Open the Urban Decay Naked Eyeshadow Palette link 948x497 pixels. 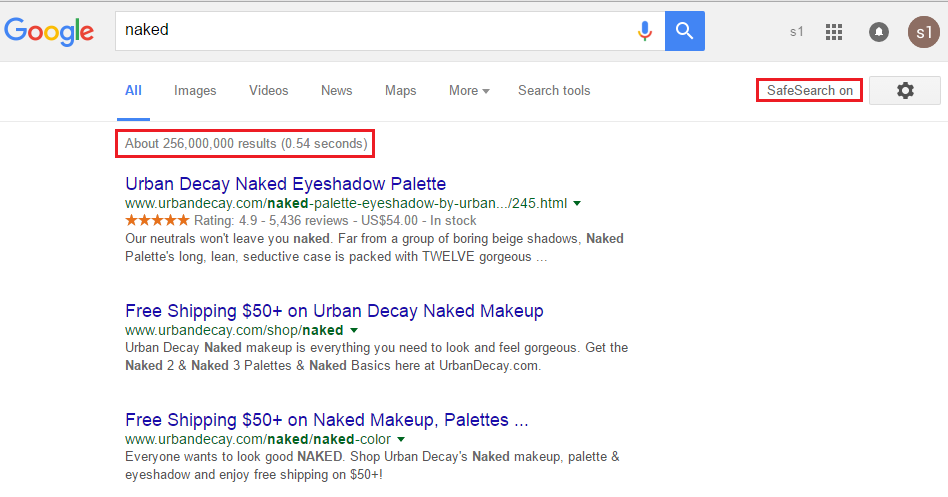285,184
